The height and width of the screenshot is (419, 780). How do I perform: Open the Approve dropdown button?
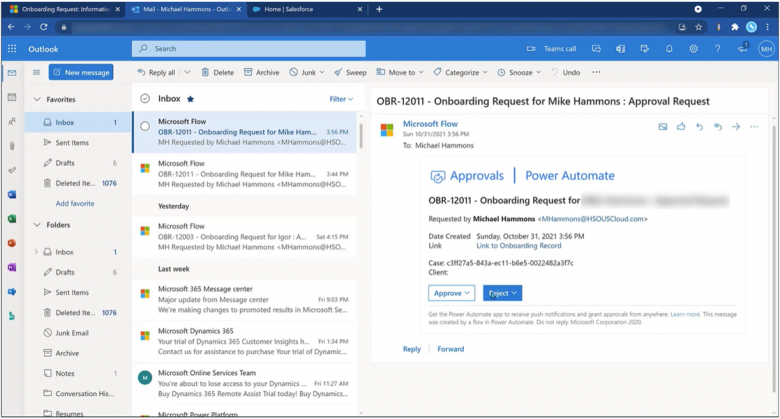click(451, 293)
